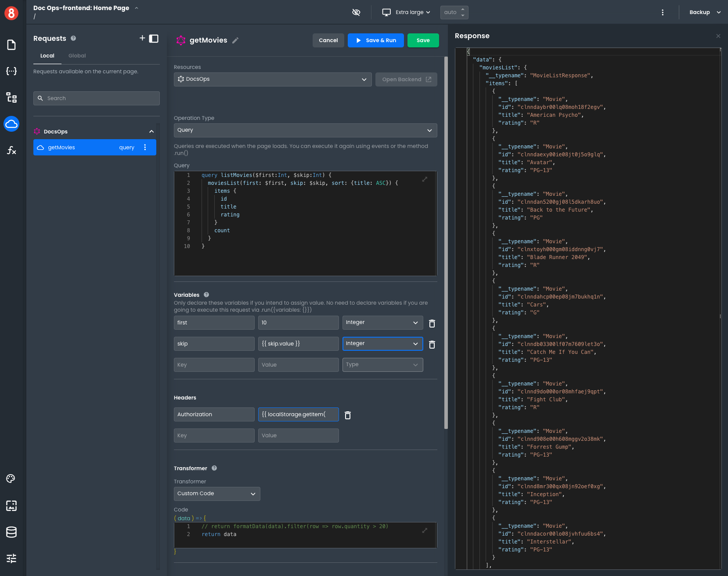Switch to the Global requests tab
728x576 pixels.
pos(77,56)
